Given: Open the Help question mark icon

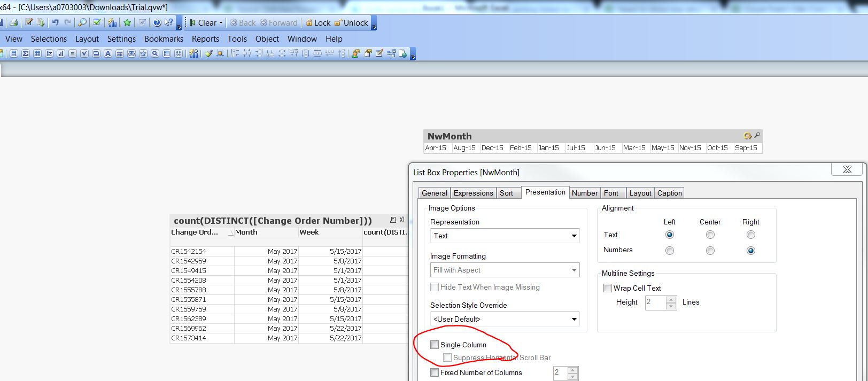Looking at the screenshot, I should pos(157,22).
